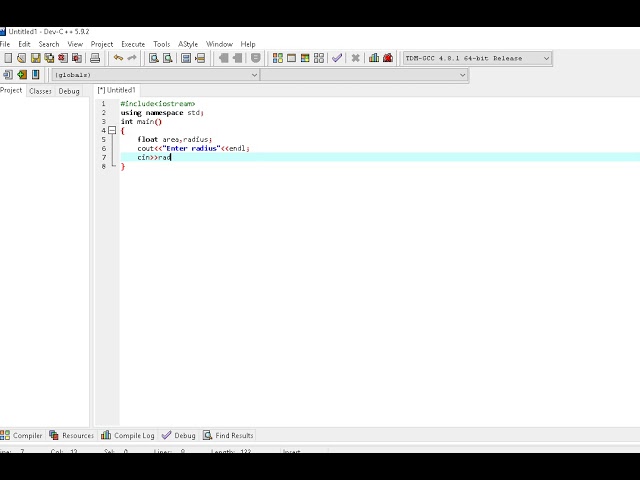Open the Debug bottom panel tab

179,436
